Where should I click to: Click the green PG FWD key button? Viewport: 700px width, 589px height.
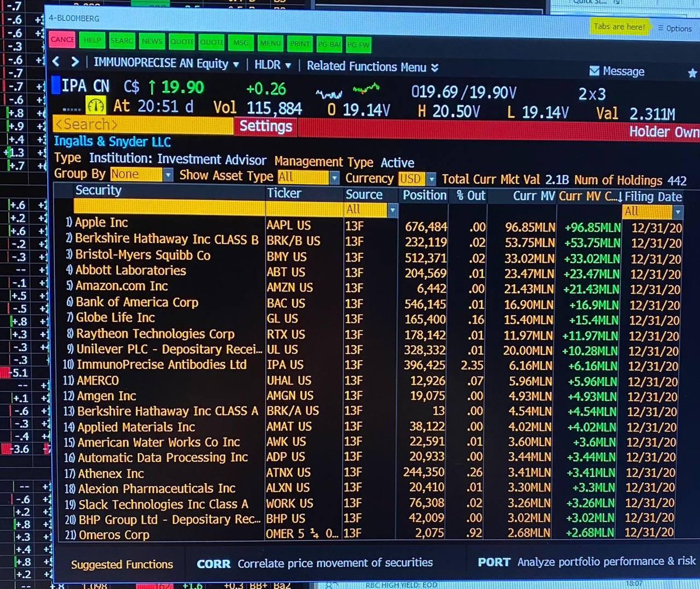coord(358,45)
